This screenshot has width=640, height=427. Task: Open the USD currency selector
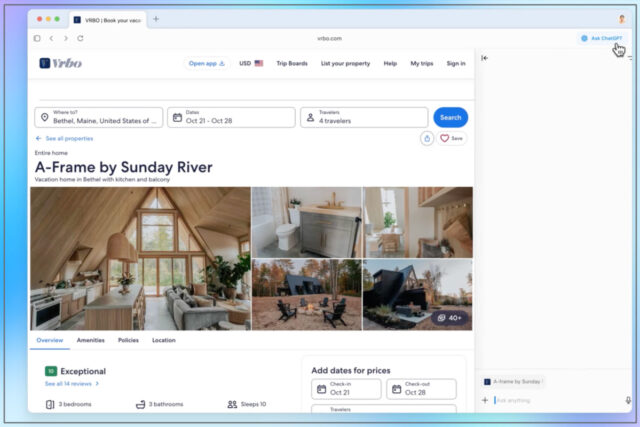pyautogui.click(x=251, y=63)
